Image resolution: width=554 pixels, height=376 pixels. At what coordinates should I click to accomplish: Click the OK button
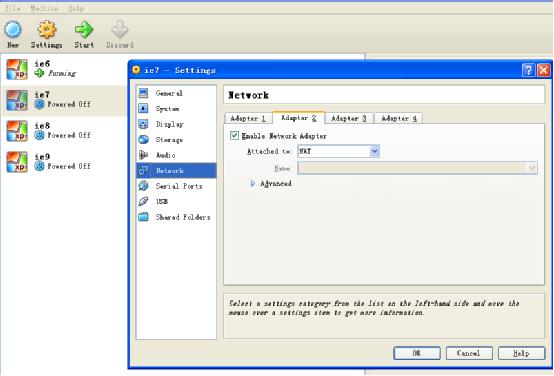pyautogui.click(x=417, y=353)
